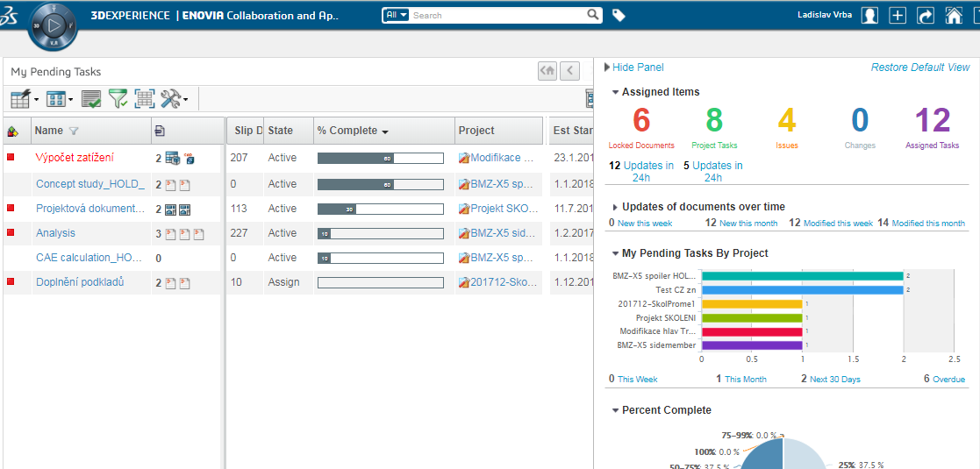
Task: Open dropdown arrow next to wrench tools
Action: (x=186, y=99)
